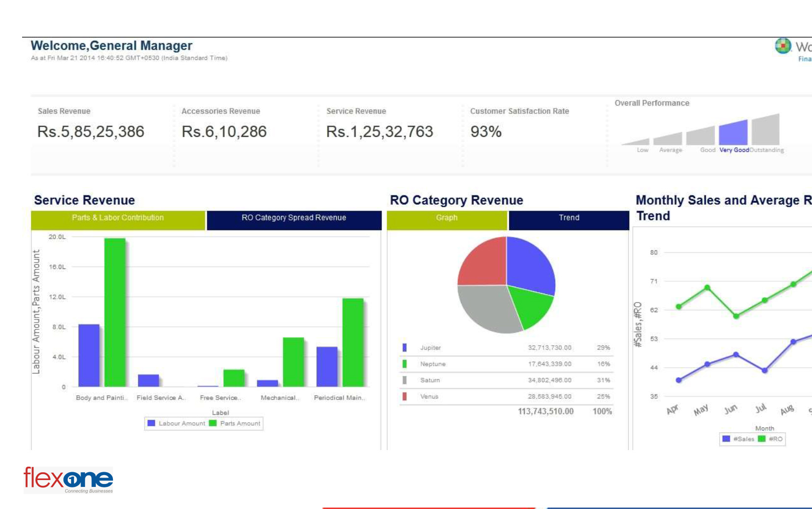Click the grey Saturn pie slice
The image size is (812, 509).
pyautogui.click(x=486, y=308)
